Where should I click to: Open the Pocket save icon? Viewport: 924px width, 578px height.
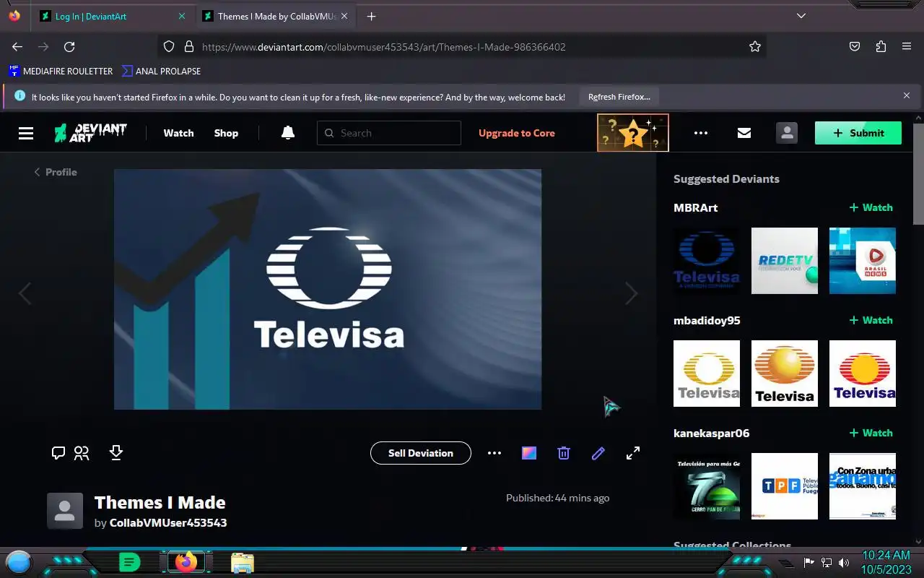pos(855,46)
